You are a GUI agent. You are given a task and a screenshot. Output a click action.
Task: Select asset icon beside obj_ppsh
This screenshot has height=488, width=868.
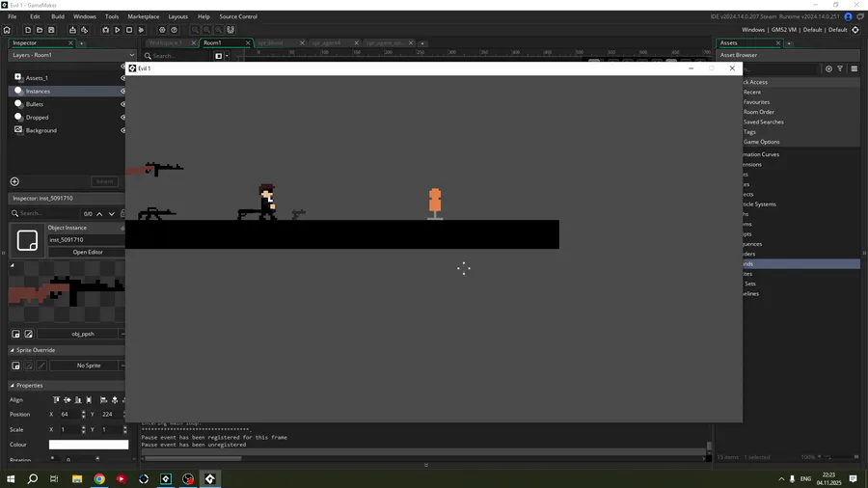pos(16,335)
